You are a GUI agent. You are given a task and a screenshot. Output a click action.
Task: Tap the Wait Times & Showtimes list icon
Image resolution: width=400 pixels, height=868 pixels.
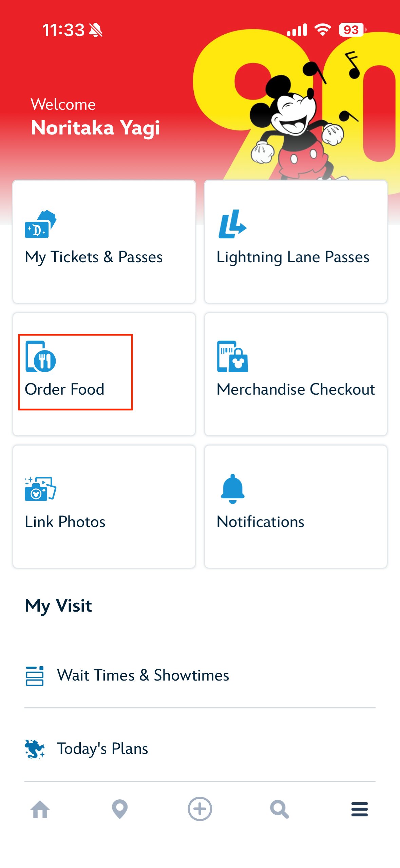pos(35,675)
